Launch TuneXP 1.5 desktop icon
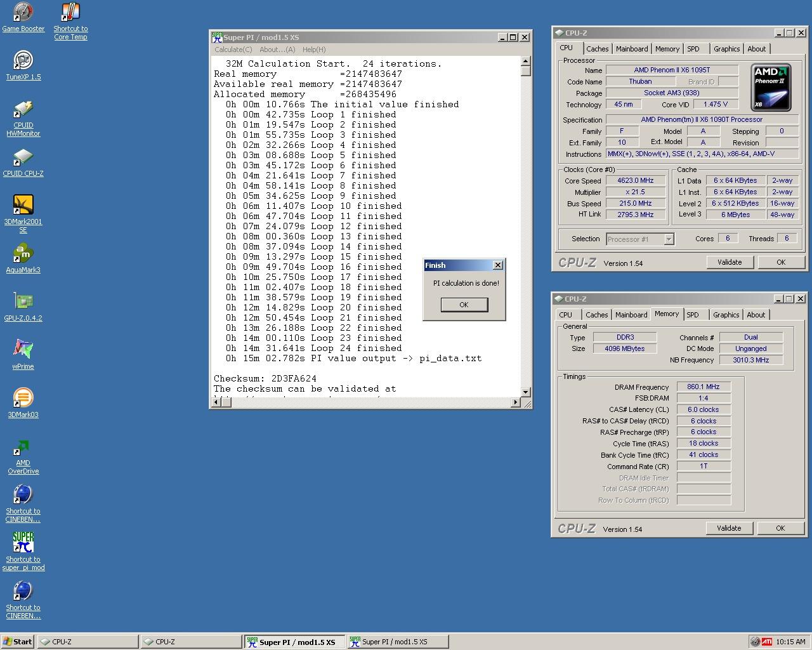The height and width of the screenshot is (650, 812). click(x=23, y=65)
